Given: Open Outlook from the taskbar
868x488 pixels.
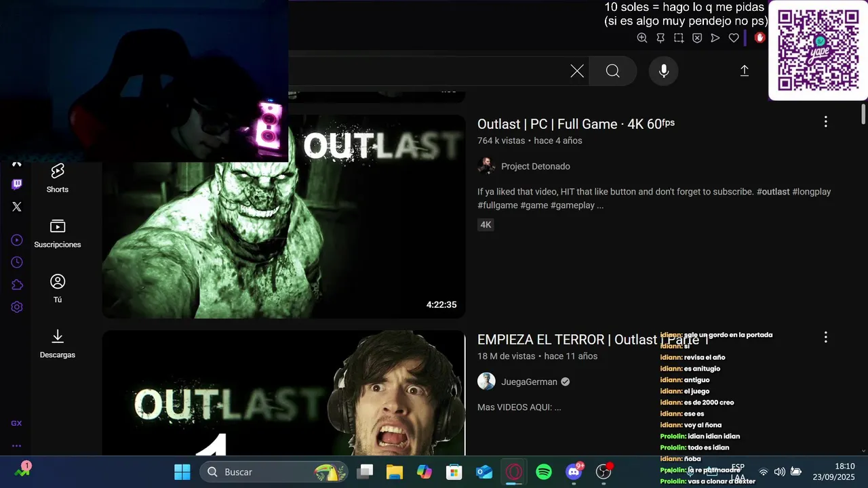Looking at the screenshot, I should coord(484,472).
